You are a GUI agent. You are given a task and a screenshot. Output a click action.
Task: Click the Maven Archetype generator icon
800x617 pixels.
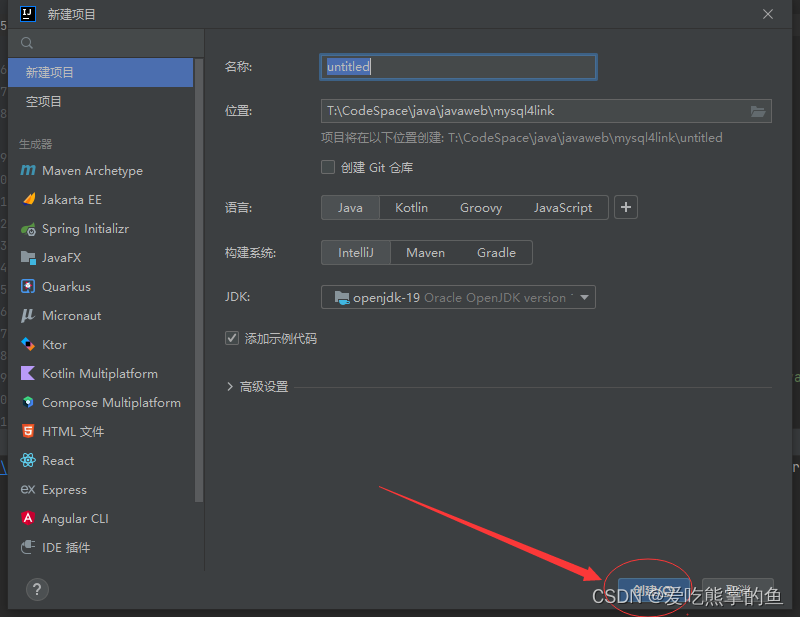(28, 170)
